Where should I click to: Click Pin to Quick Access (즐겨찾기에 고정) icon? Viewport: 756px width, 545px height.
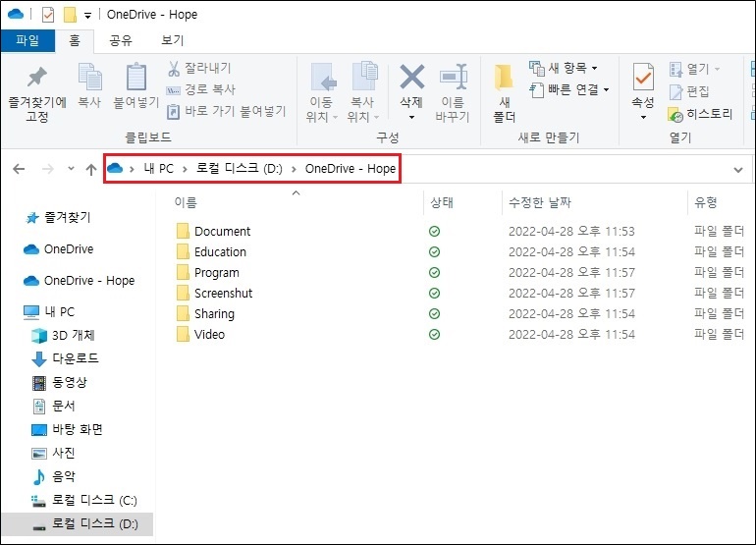tap(37, 78)
